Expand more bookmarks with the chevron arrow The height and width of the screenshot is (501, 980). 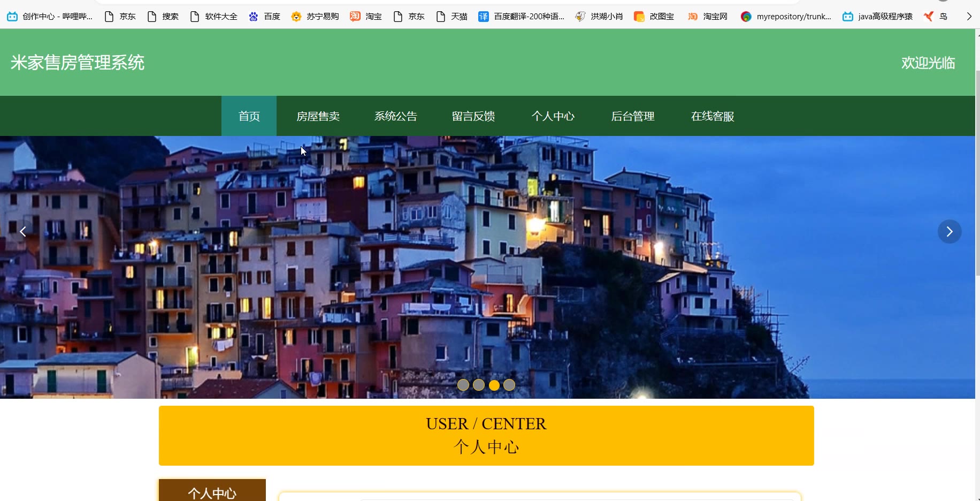pos(969,17)
